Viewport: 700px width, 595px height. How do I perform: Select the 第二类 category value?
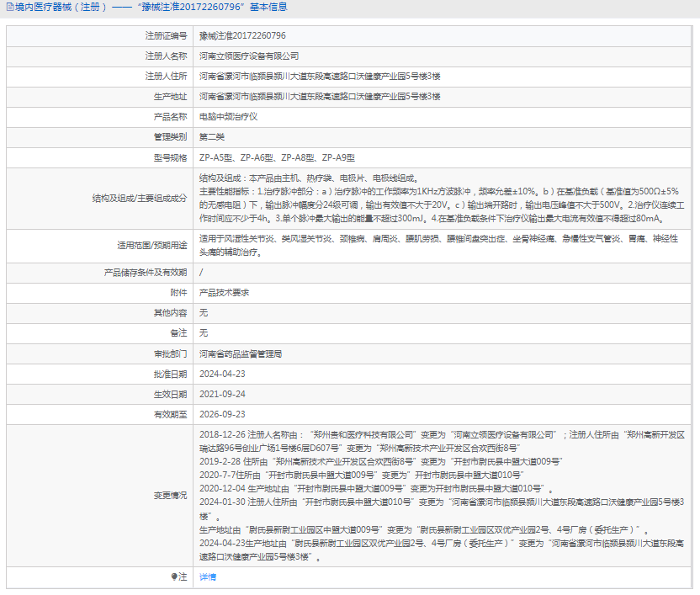click(x=212, y=137)
